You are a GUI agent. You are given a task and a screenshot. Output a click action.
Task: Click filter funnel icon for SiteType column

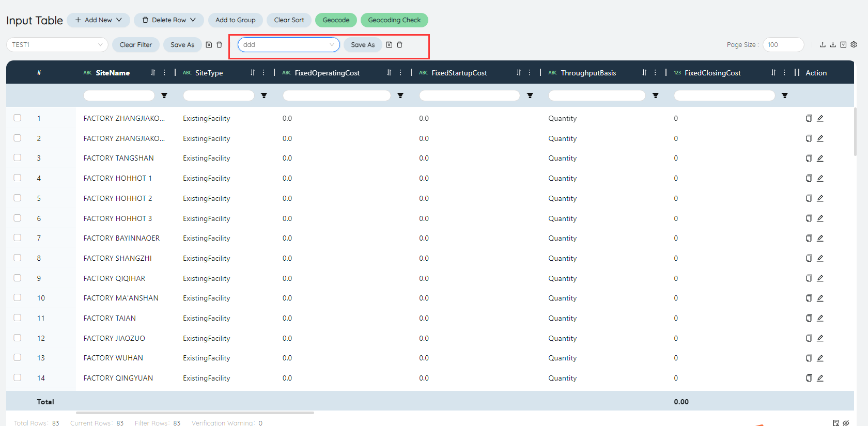tap(264, 96)
